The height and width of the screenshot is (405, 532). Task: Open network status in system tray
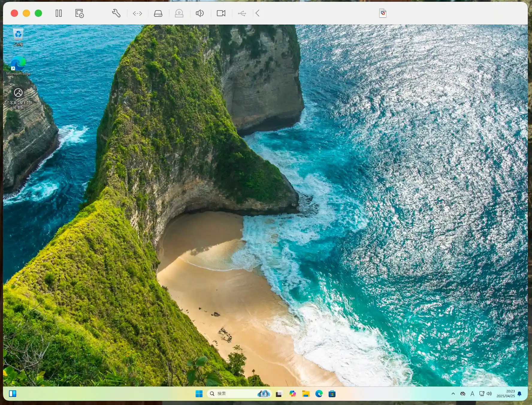click(x=482, y=394)
